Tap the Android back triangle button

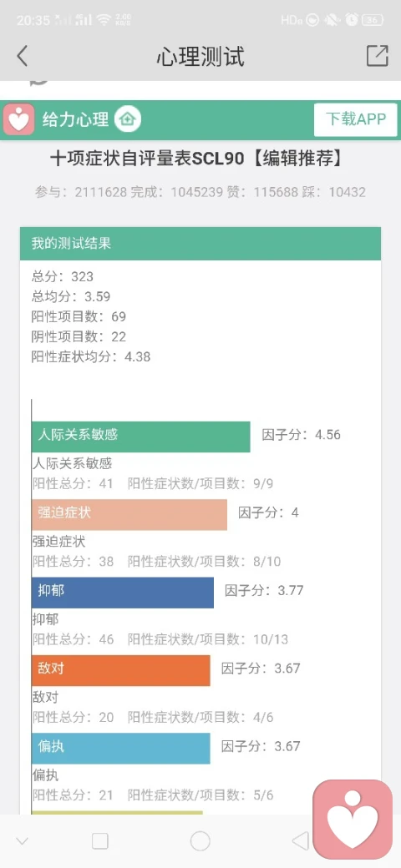pos(300,841)
